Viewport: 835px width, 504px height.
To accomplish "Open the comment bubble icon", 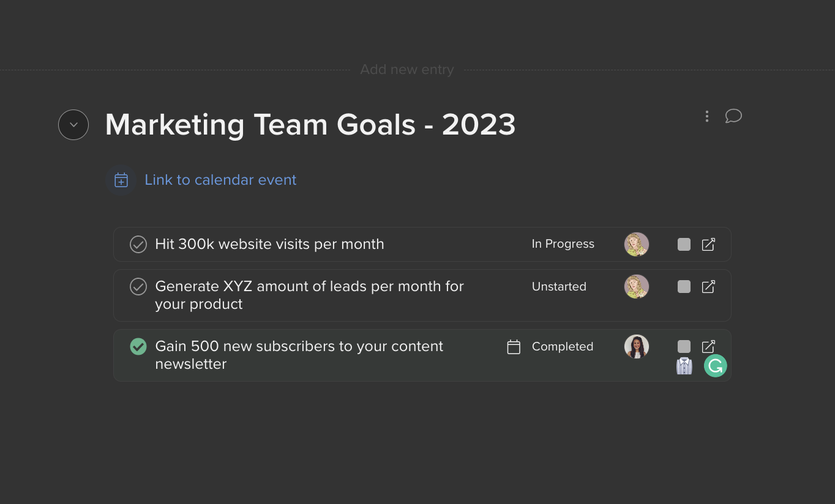I will pos(733,116).
